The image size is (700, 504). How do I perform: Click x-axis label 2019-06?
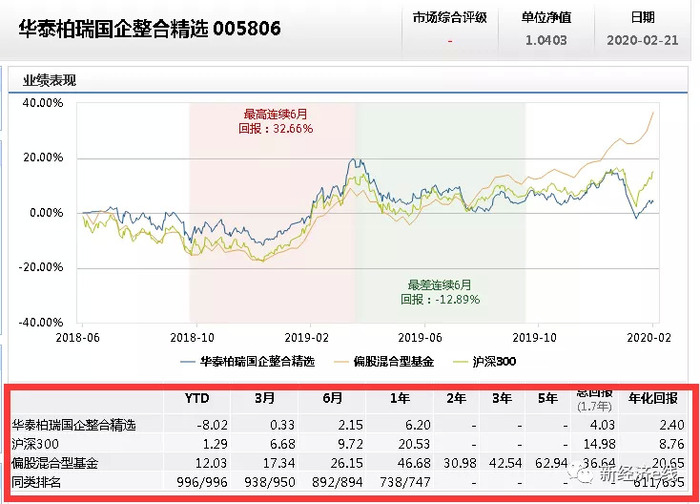point(420,338)
